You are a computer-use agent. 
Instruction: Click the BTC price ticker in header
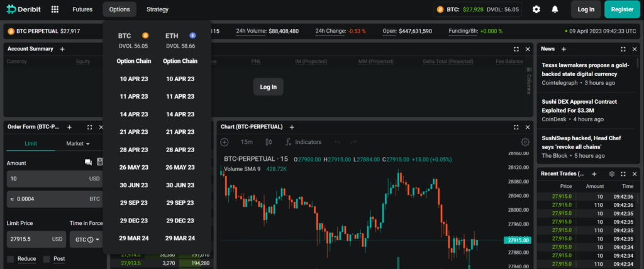(478, 9)
